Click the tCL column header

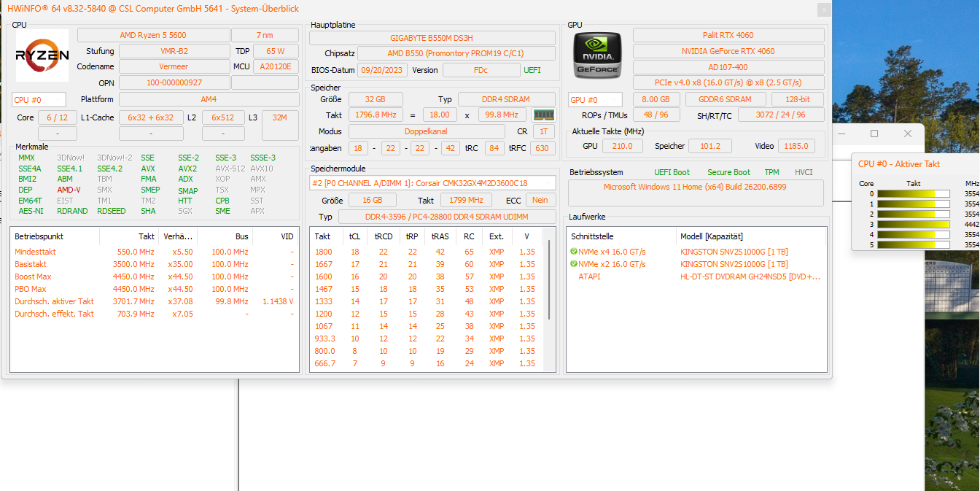coord(354,236)
